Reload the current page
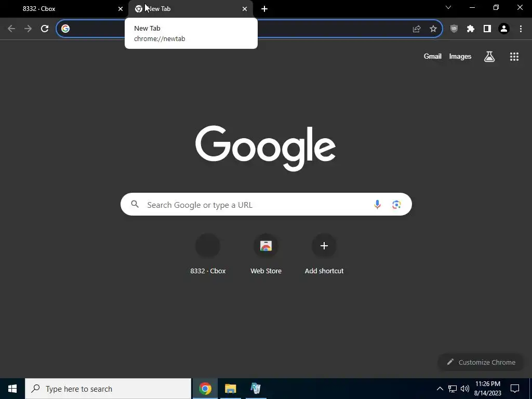Image resolution: width=532 pixels, height=399 pixels. [45, 29]
